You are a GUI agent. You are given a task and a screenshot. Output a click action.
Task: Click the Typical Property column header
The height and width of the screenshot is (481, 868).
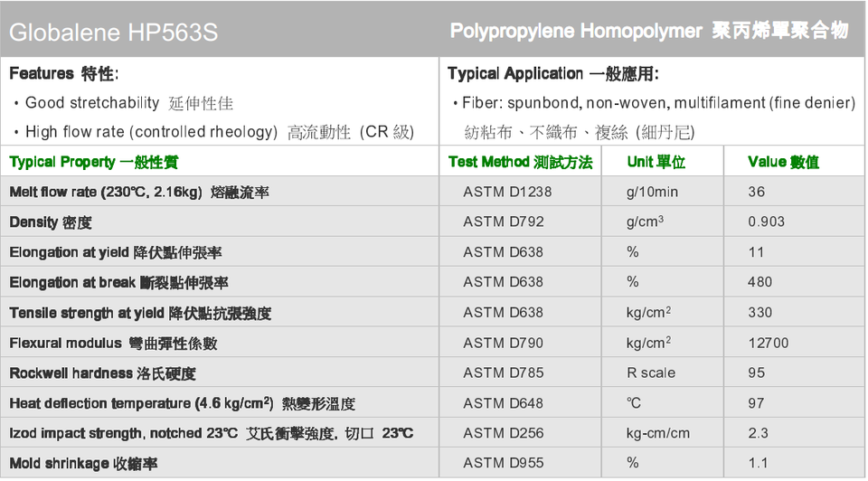coord(94,162)
